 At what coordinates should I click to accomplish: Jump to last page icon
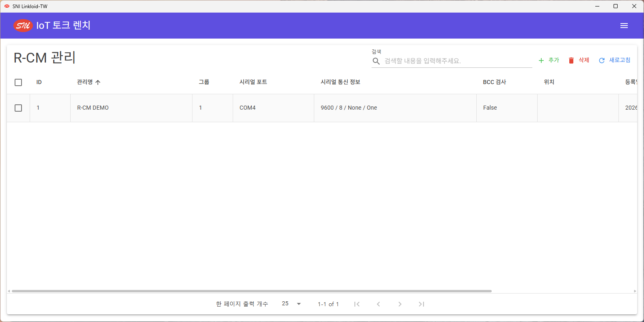[x=421, y=304]
